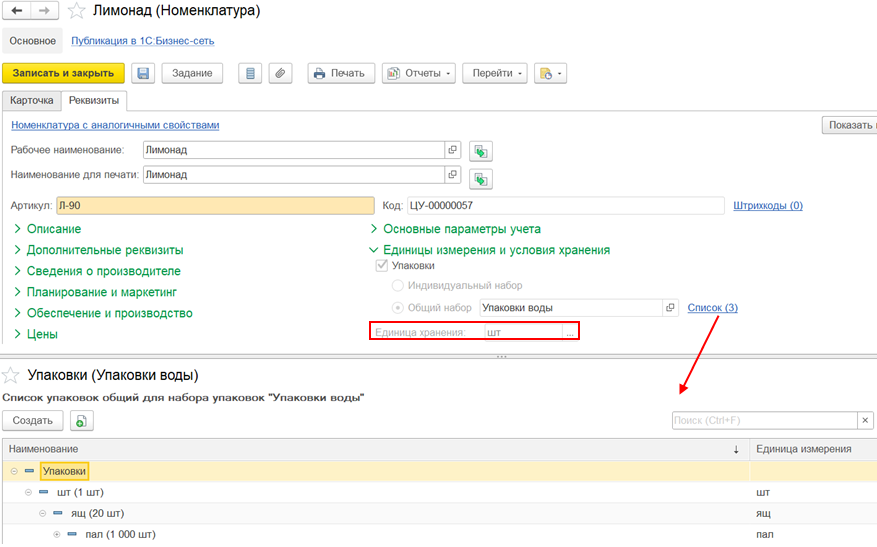Collapse the ящ (20 шт) tree node
Image resolution: width=877 pixels, height=547 pixels.
pyautogui.click(x=43, y=513)
